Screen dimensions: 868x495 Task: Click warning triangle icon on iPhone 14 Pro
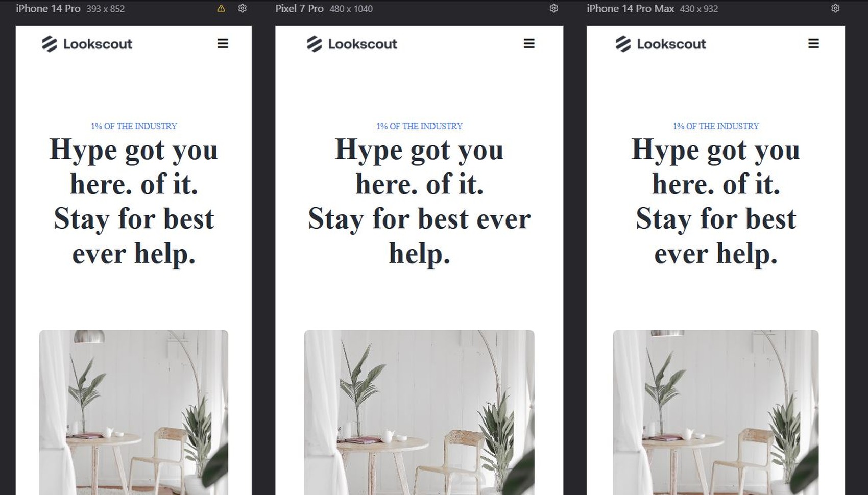(x=221, y=8)
